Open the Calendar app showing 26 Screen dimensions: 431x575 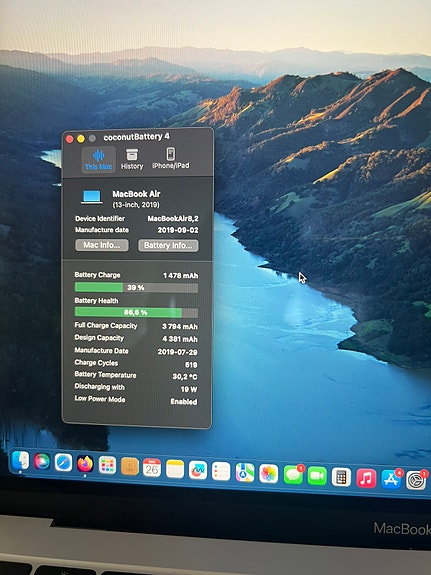pos(152,468)
